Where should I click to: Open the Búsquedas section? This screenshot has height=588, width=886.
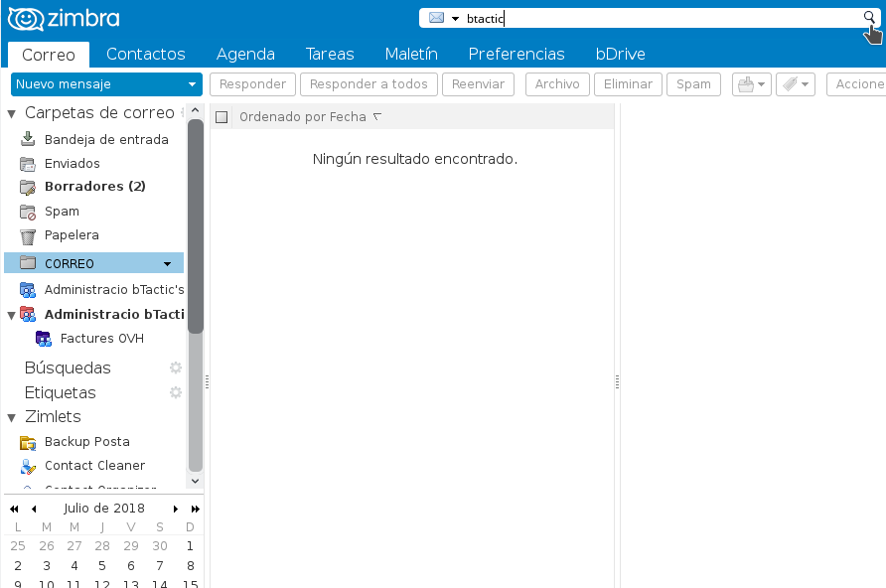tap(68, 367)
